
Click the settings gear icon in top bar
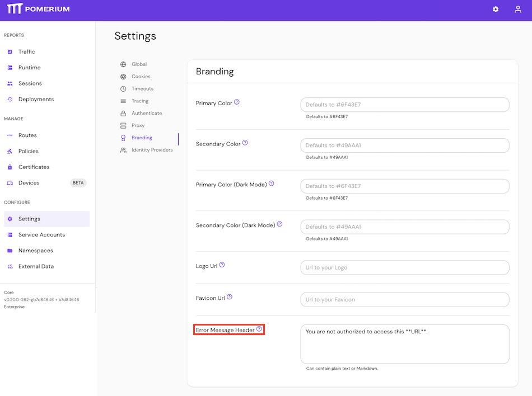point(496,10)
